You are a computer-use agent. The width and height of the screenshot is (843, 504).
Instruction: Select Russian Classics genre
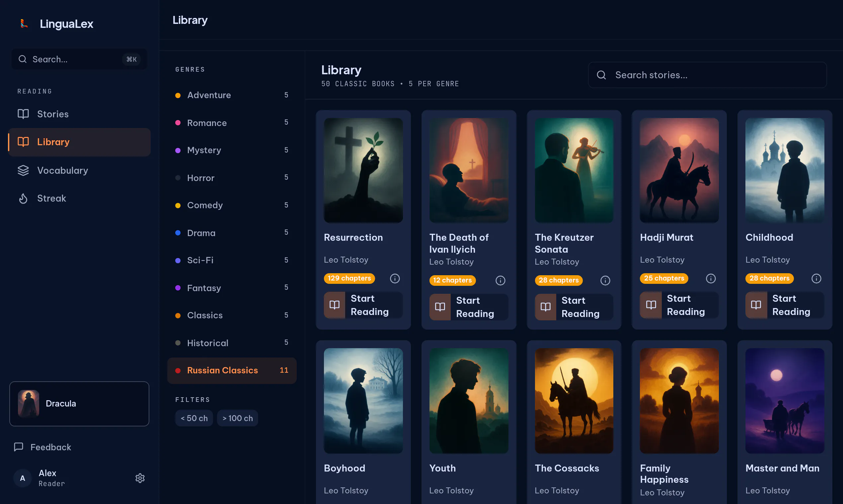pyautogui.click(x=232, y=370)
